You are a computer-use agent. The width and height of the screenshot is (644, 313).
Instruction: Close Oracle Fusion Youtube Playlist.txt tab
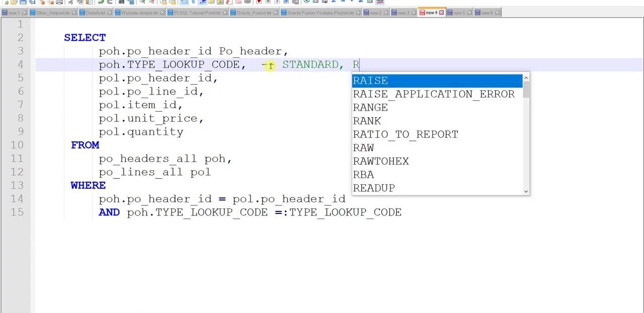(x=358, y=13)
